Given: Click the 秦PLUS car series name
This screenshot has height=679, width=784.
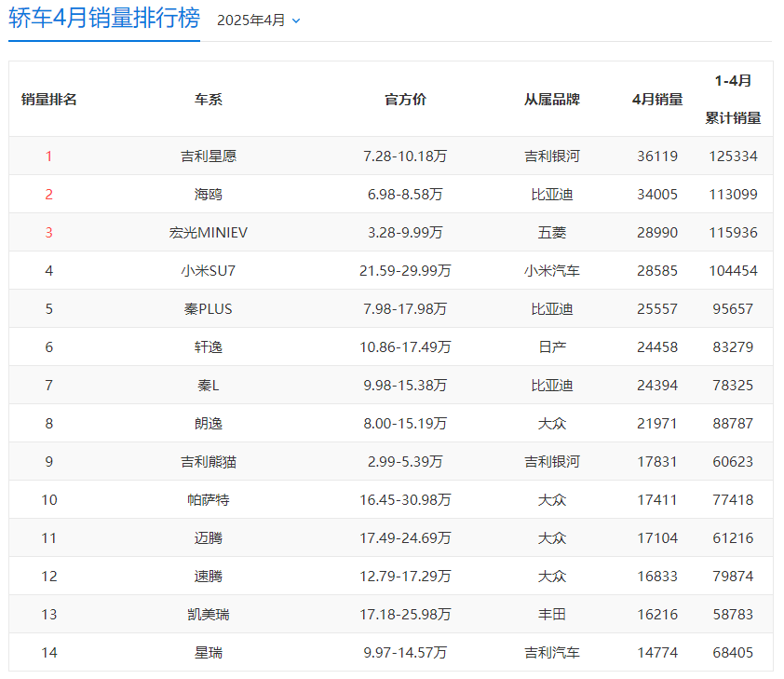Looking at the screenshot, I should (209, 309).
